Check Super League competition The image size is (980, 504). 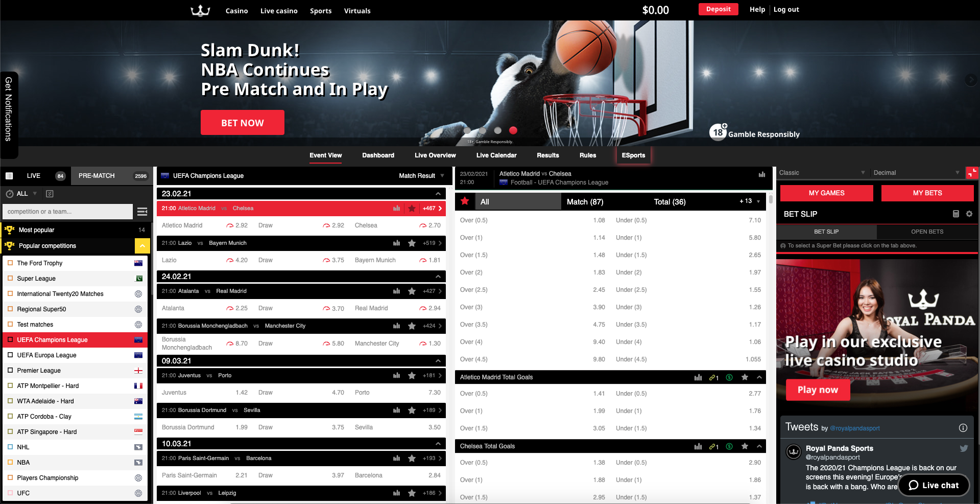[10, 279]
